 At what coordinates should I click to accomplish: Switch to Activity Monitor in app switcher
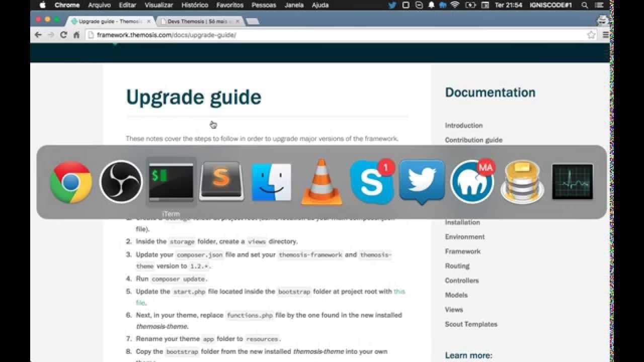(x=572, y=182)
